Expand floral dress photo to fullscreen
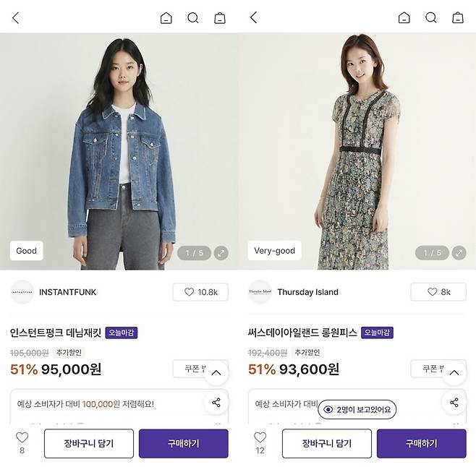 tap(459, 253)
